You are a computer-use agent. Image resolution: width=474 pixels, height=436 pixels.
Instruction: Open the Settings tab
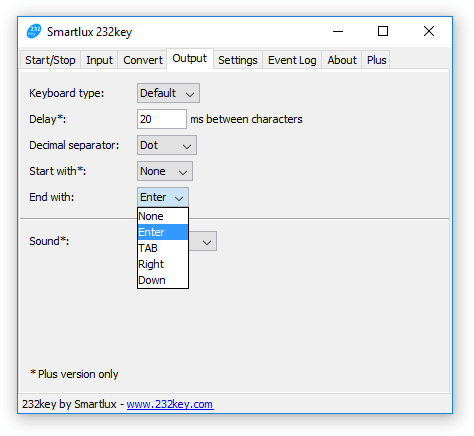(238, 60)
